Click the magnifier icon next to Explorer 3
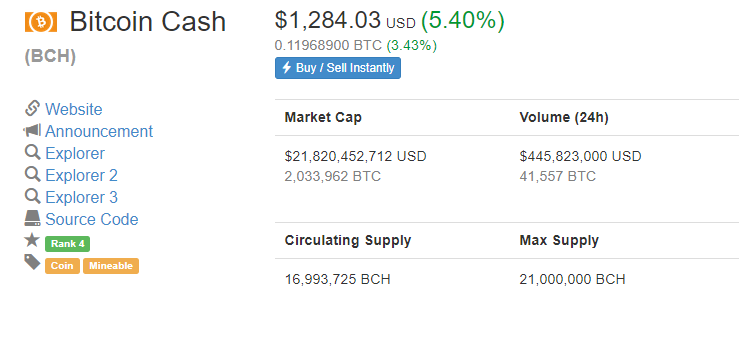Image resolution: width=739 pixels, height=363 pixels. tap(32, 197)
